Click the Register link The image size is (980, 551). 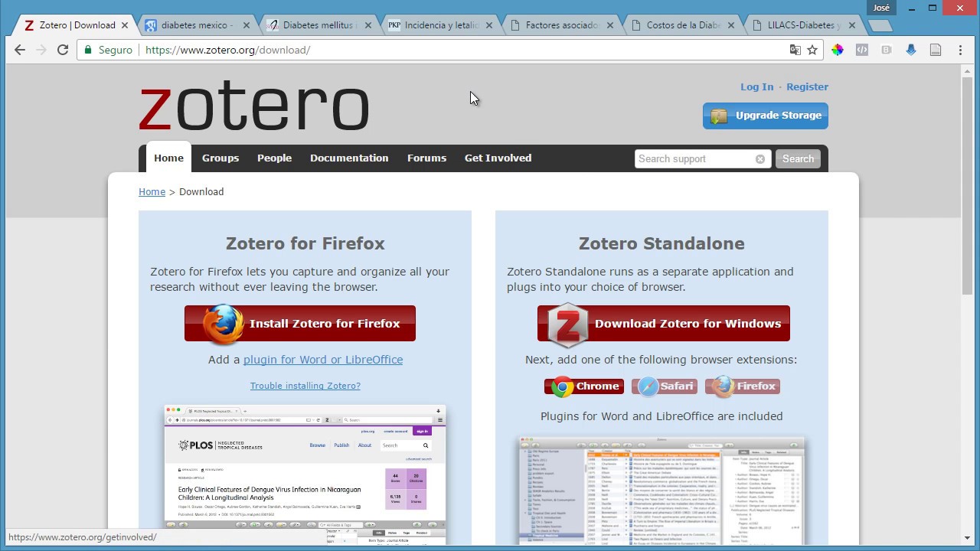point(807,87)
